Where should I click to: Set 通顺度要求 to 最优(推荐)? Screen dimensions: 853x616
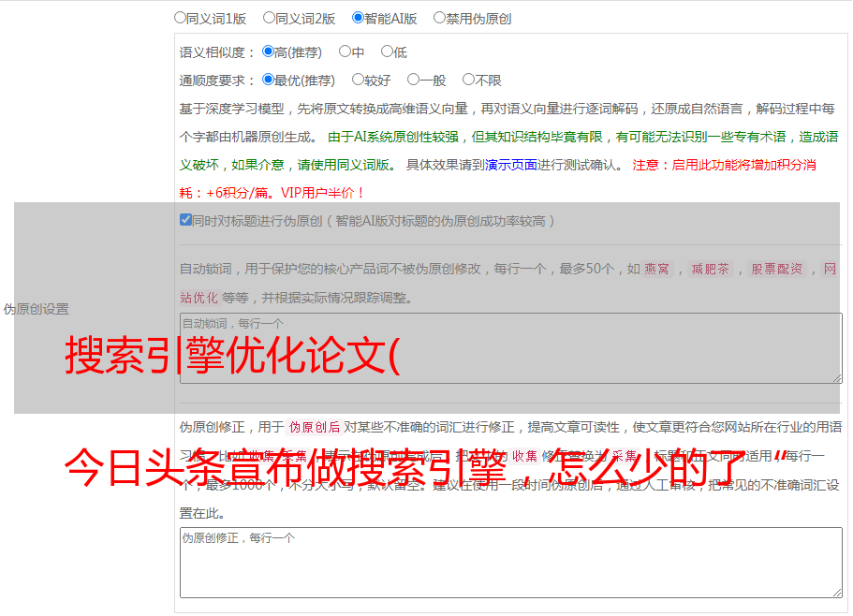(x=268, y=80)
